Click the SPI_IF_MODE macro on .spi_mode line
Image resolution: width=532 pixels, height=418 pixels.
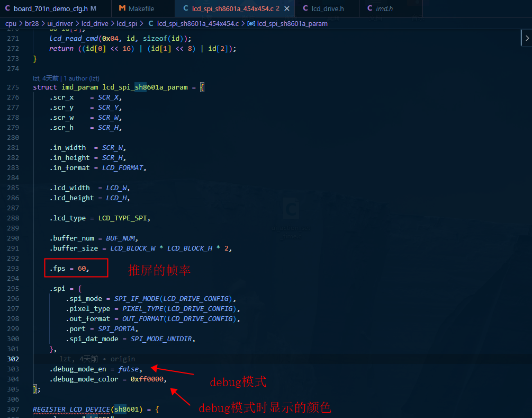(x=137, y=298)
